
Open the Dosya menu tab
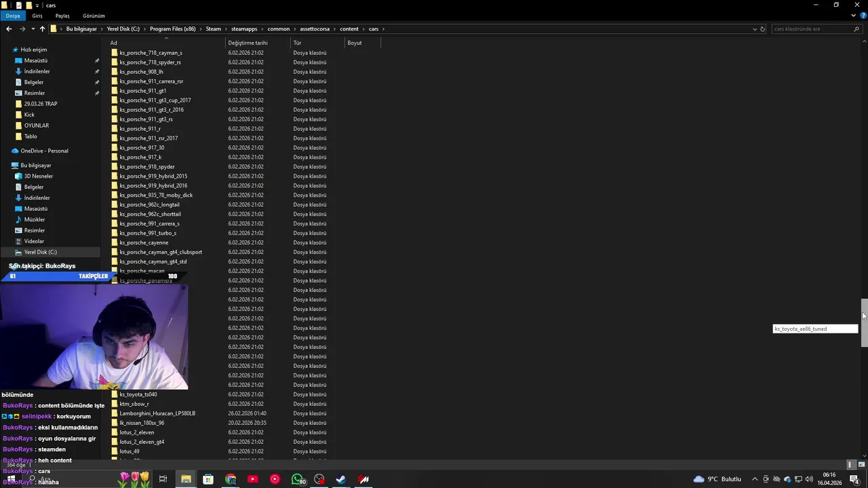click(13, 16)
